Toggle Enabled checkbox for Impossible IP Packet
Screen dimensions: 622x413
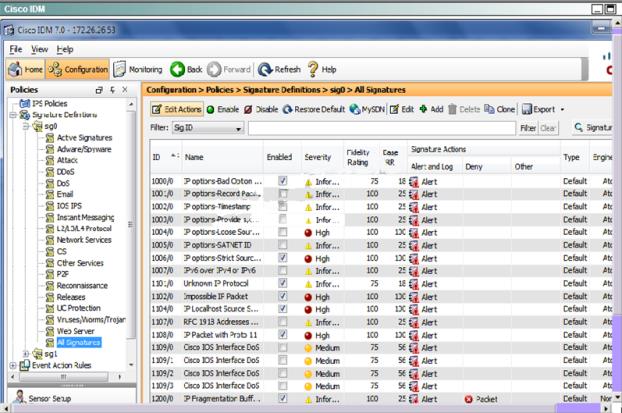[x=282, y=296]
